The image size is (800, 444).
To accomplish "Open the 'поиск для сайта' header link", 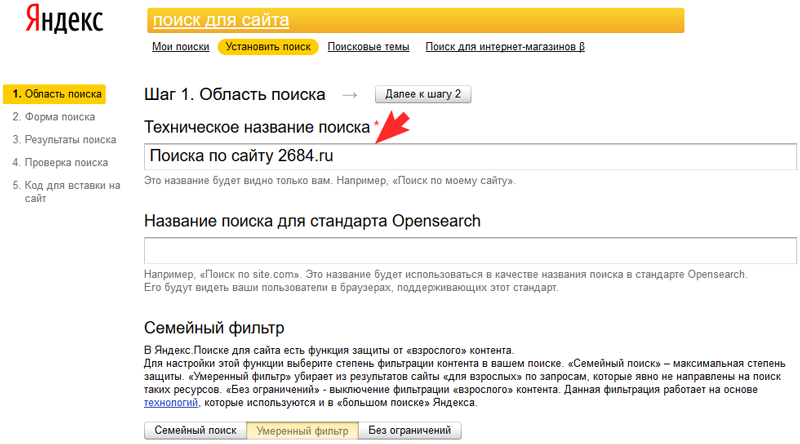I will [x=221, y=20].
